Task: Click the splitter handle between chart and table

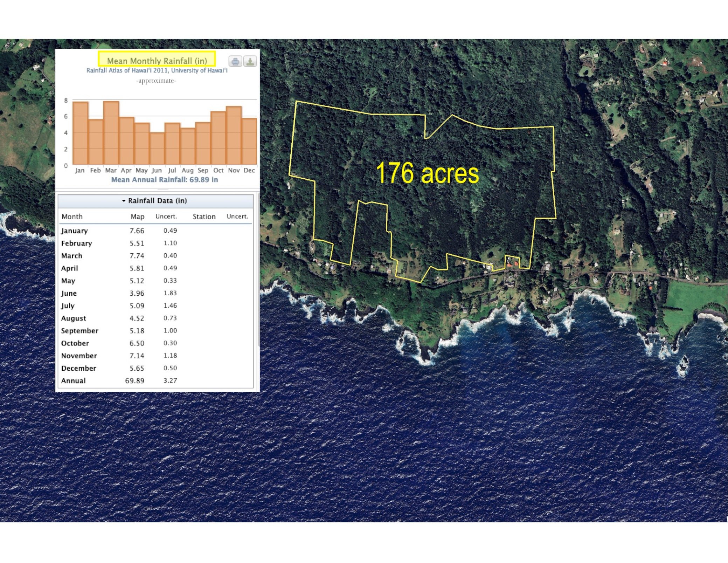Action: (163, 190)
